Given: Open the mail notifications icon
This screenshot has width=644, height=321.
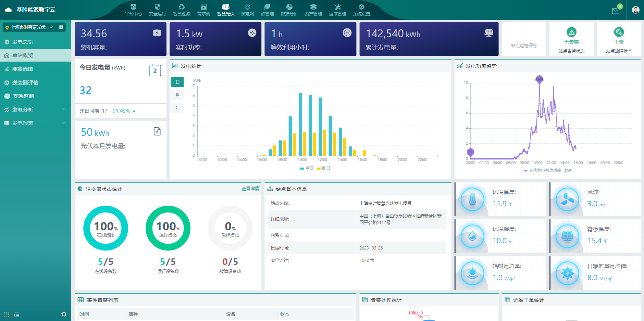Looking at the screenshot, I should [616, 11].
